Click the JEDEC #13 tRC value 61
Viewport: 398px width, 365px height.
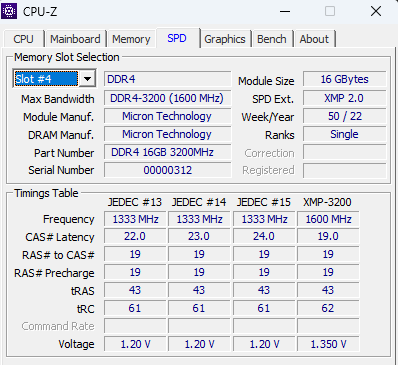135,308
